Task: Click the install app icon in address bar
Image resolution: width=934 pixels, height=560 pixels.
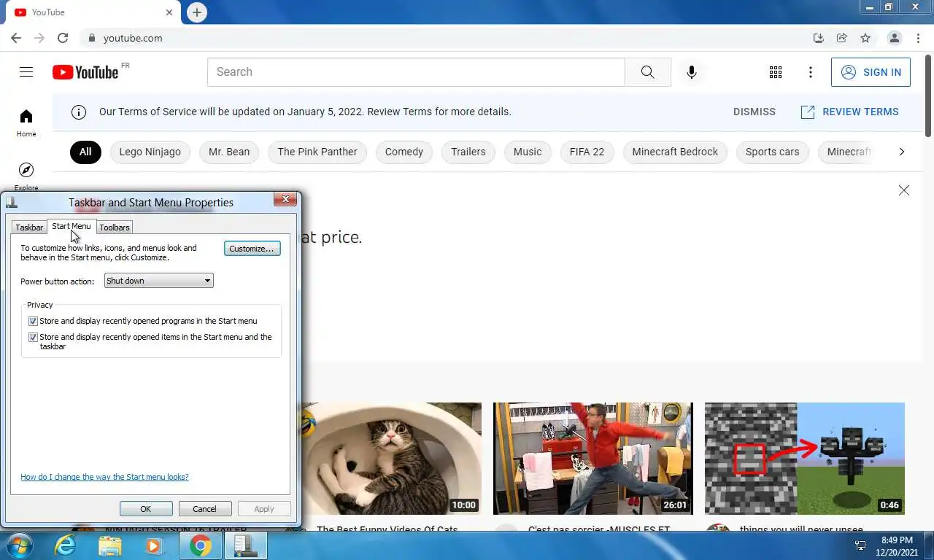Action: (819, 38)
